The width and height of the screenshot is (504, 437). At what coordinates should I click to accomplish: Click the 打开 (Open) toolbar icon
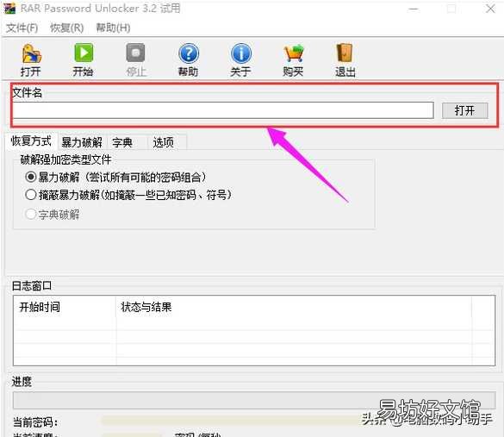31,60
